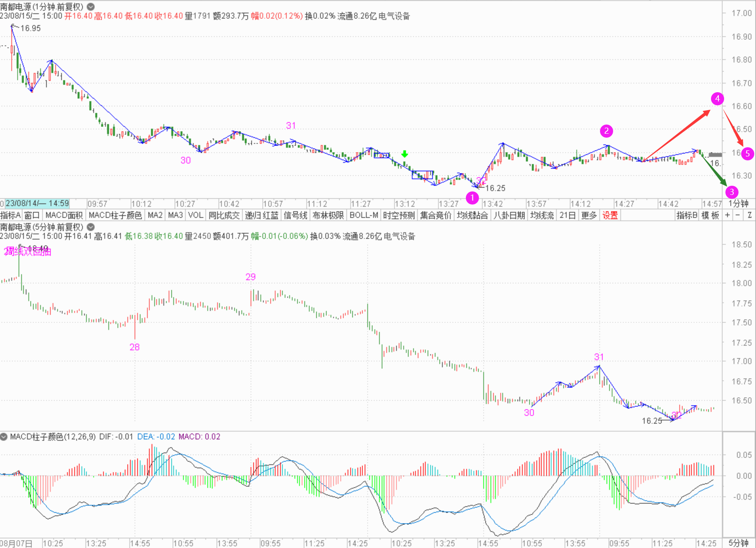Toggle the 指标A indicator group
Viewport: 756px width, 548px height.
(10, 215)
